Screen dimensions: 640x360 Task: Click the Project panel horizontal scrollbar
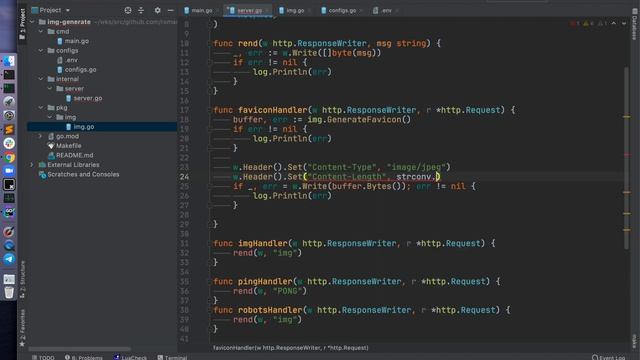point(80,349)
